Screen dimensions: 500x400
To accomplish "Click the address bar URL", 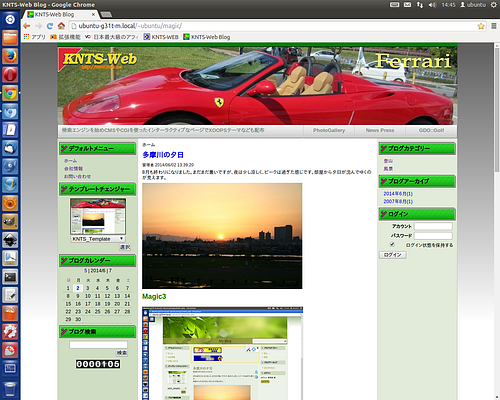I will click(130, 26).
